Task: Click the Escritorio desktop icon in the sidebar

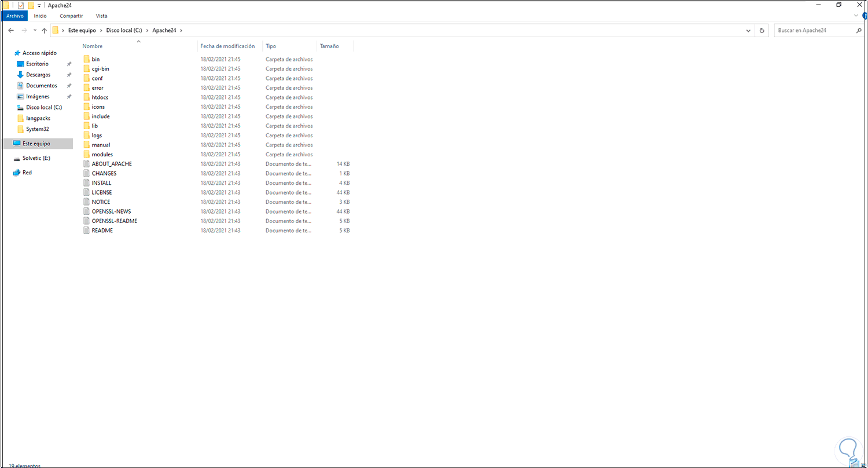Action: click(x=21, y=64)
